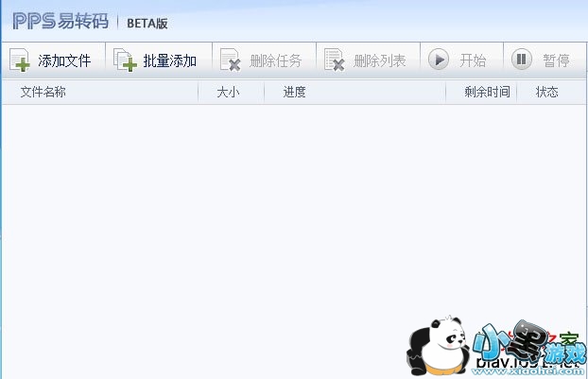Click the BETA版 label in title
Screen dimensions: 588x379
[x=147, y=24]
